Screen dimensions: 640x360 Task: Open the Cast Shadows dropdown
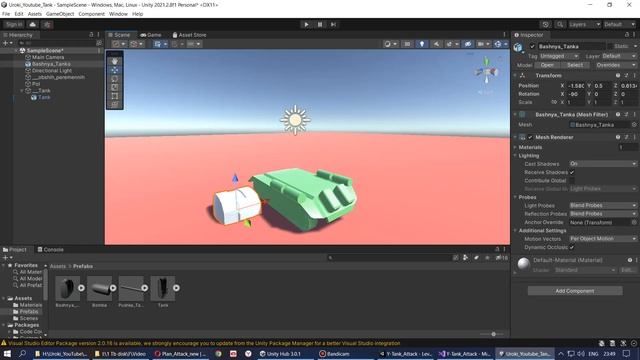coord(603,164)
